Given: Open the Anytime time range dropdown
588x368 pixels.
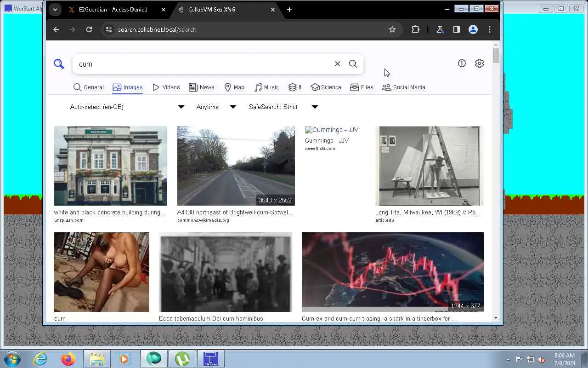Looking at the screenshot, I should [x=216, y=107].
